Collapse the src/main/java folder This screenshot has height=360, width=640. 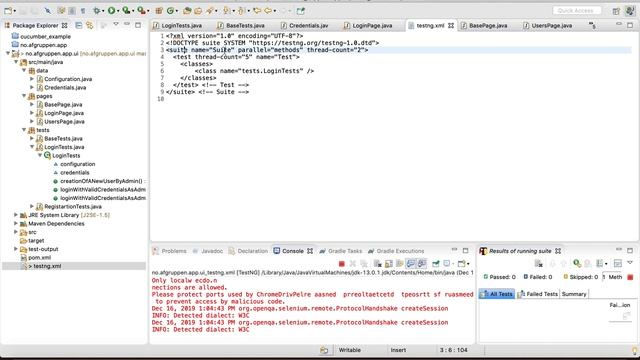click(16, 62)
